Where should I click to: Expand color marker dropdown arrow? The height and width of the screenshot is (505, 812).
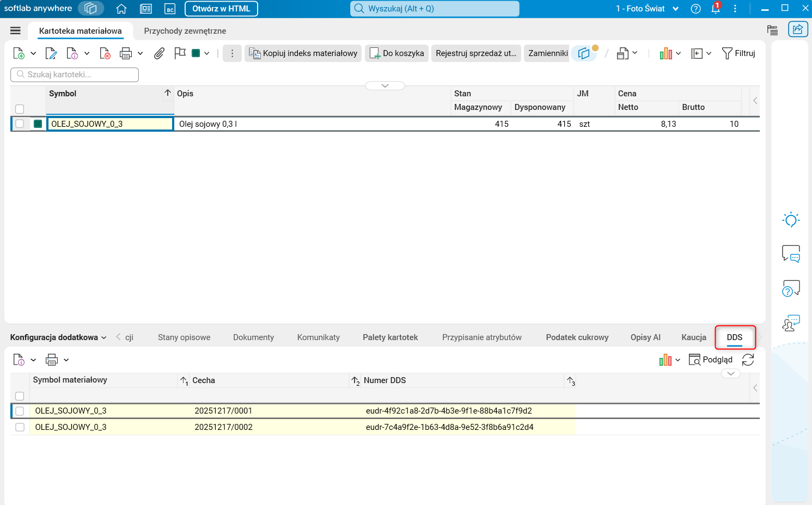coord(207,53)
